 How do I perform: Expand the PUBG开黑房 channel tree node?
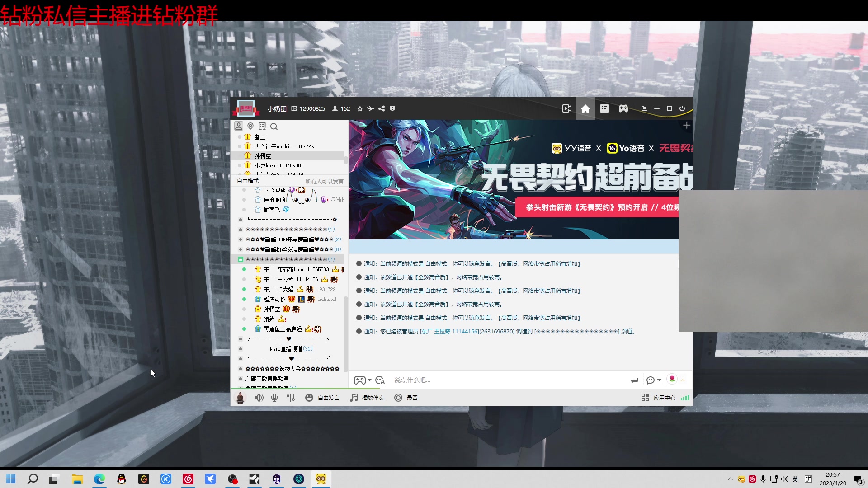coord(241,239)
